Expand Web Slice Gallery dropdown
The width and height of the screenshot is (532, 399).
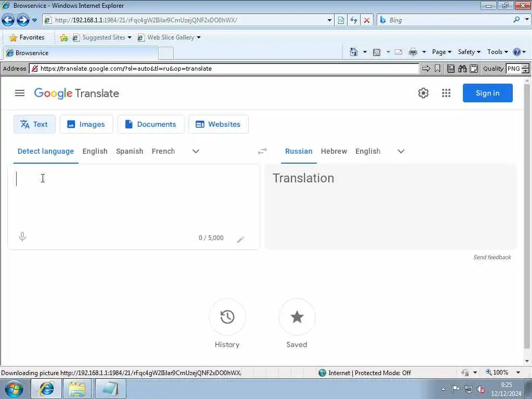(198, 37)
